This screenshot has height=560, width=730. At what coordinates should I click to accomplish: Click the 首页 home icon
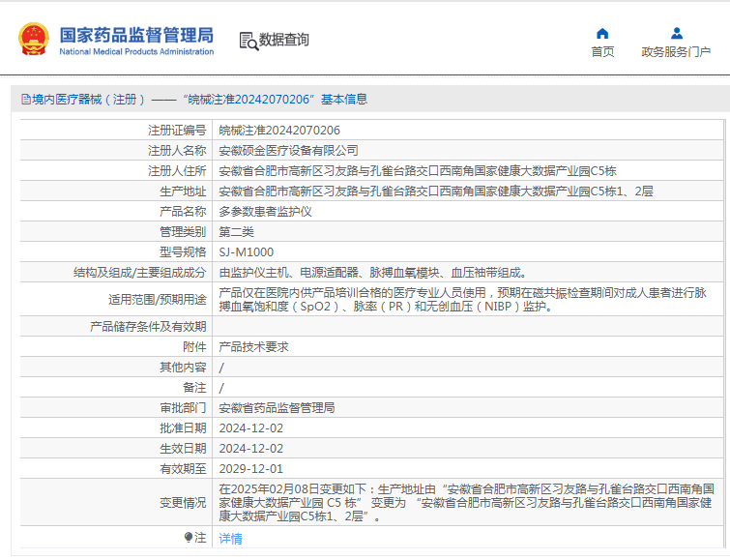point(602,33)
